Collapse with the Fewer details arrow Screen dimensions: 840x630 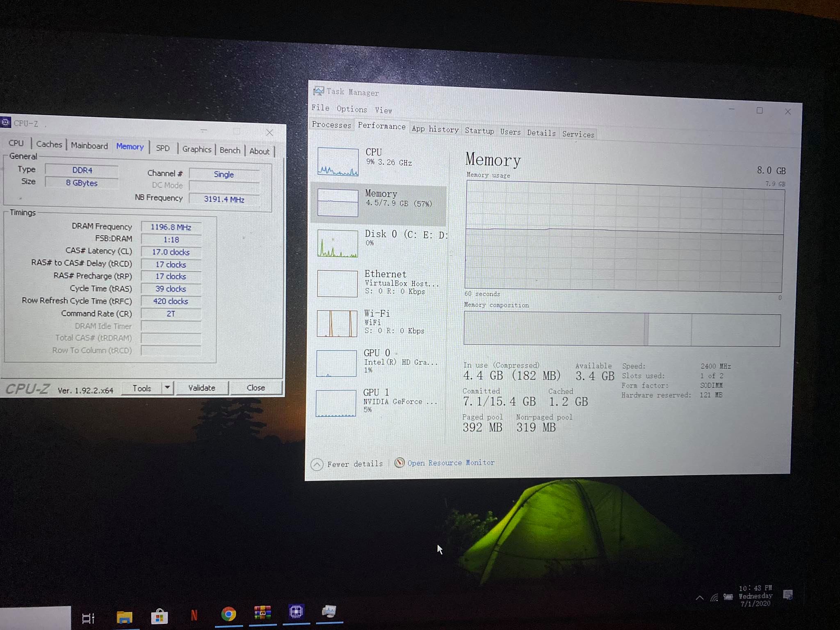[317, 464]
